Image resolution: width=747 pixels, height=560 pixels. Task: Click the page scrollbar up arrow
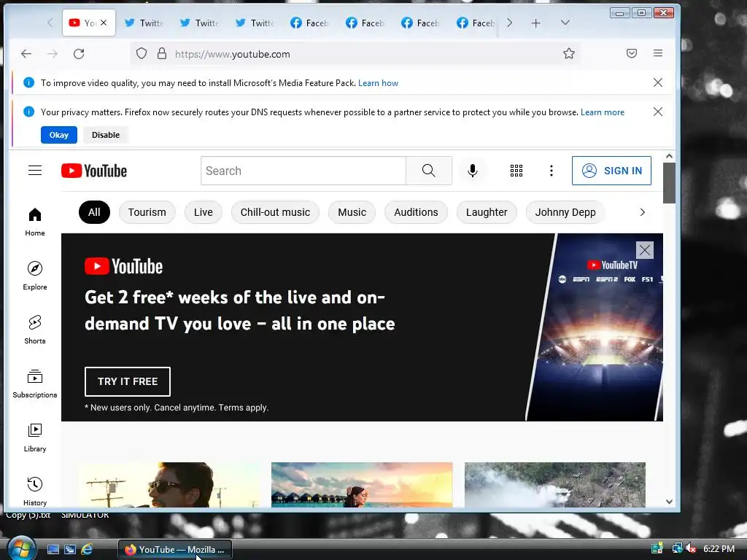[669, 156]
